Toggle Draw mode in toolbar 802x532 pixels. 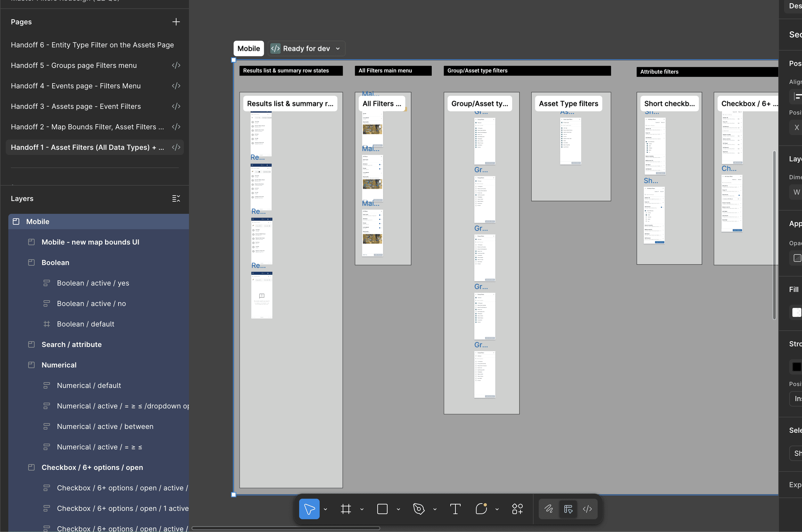click(x=548, y=509)
